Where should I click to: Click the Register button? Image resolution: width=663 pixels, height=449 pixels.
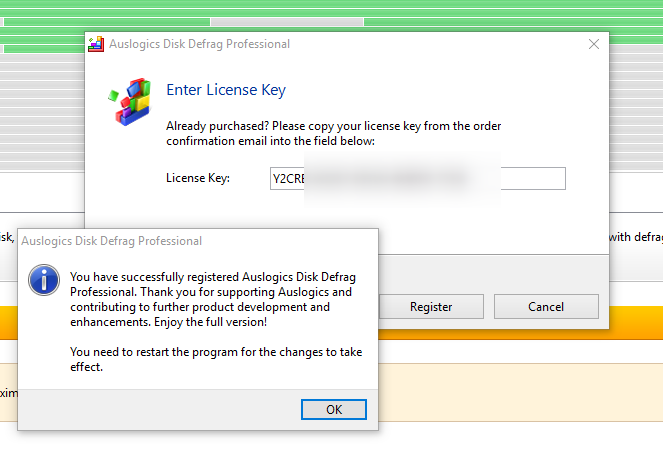pos(431,307)
